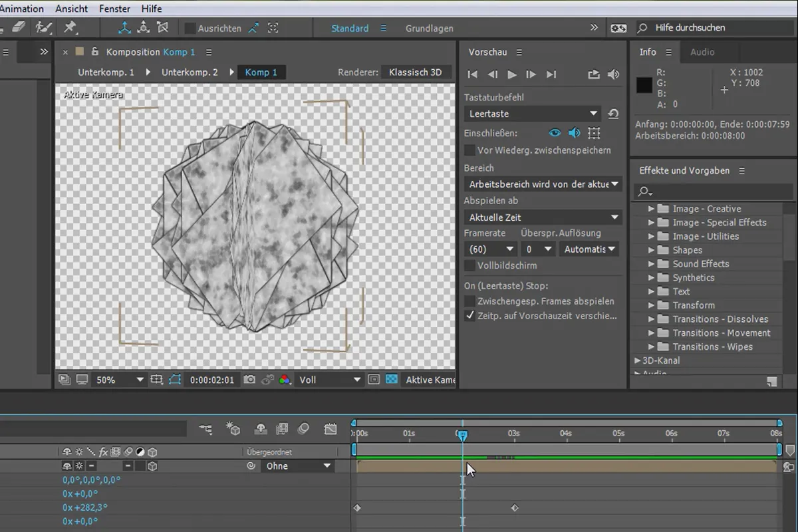Open the Standard workspace menu icon

coord(383,29)
